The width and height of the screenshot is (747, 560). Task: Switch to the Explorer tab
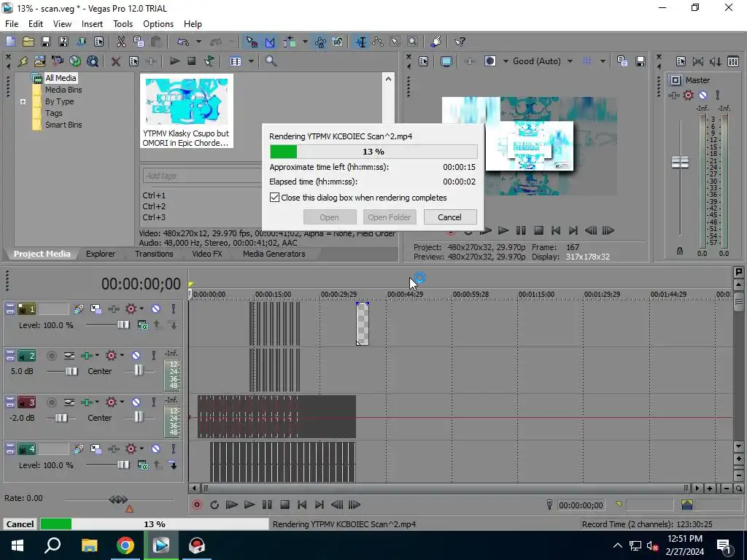(101, 254)
